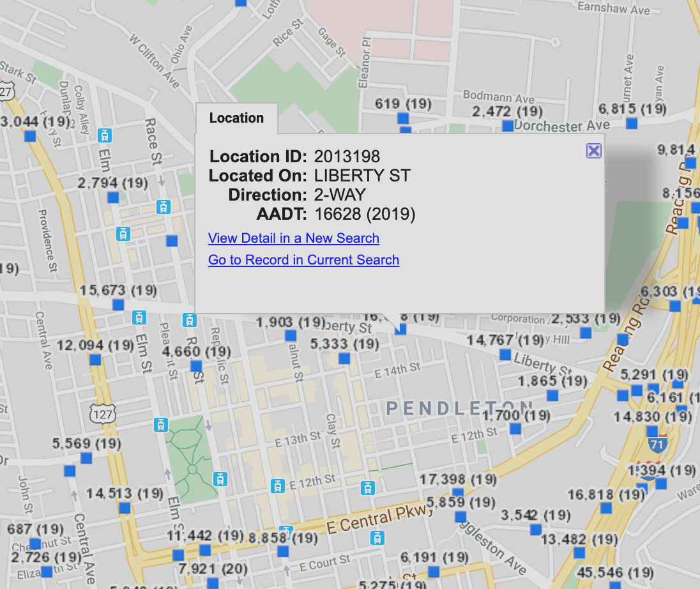Select the 2,794 (19) count marker on Elm St
The height and width of the screenshot is (589, 700).
(x=113, y=197)
